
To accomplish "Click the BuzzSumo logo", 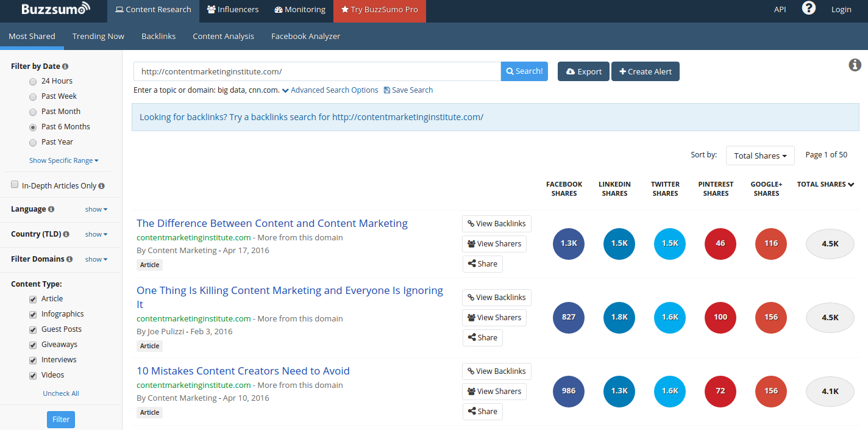I will pos(55,9).
